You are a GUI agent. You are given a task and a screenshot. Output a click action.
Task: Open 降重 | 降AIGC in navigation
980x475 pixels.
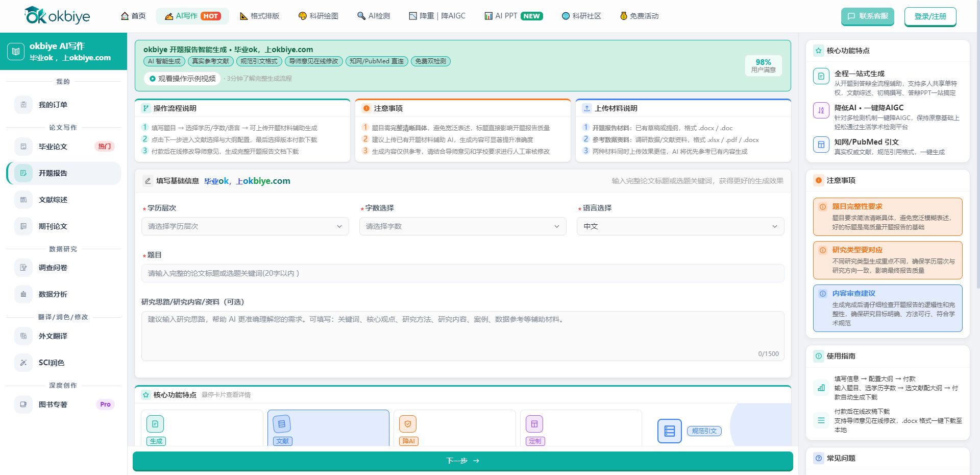[437, 16]
